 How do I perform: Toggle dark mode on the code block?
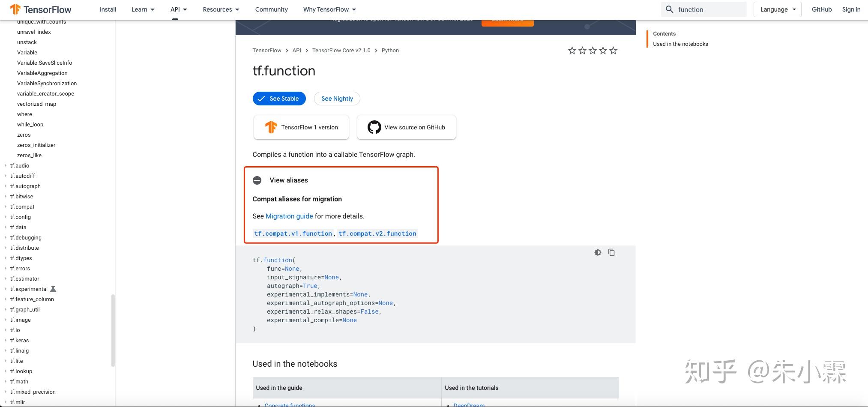tap(598, 252)
